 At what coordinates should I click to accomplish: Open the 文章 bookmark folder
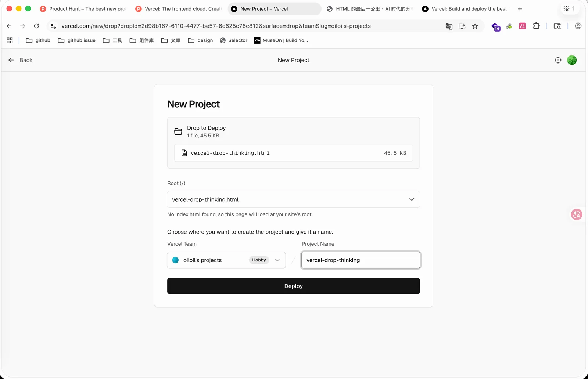click(x=171, y=40)
